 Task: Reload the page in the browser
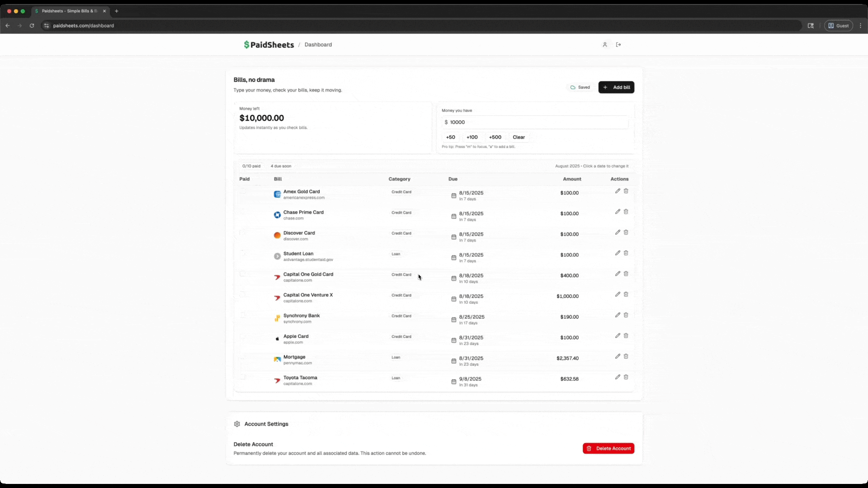32,26
